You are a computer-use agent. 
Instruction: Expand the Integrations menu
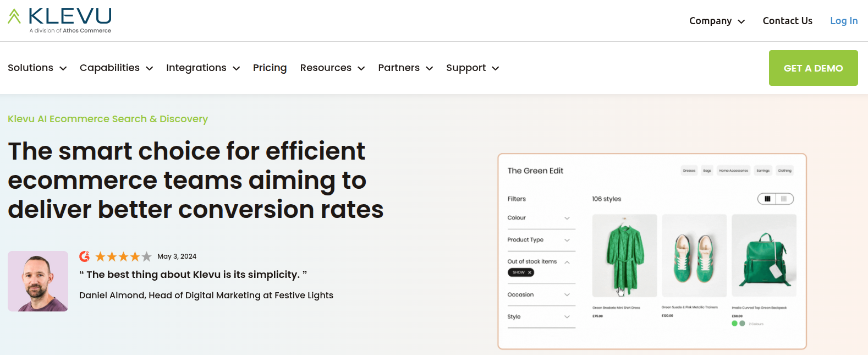coord(203,68)
